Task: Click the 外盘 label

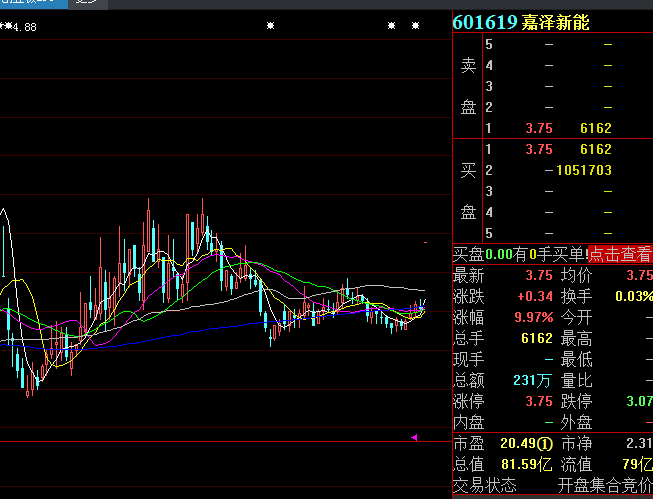Action: tap(576, 422)
